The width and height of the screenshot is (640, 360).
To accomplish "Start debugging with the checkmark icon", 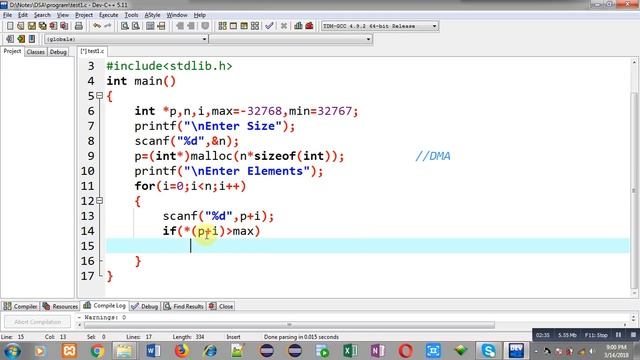I will click(x=269, y=26).
